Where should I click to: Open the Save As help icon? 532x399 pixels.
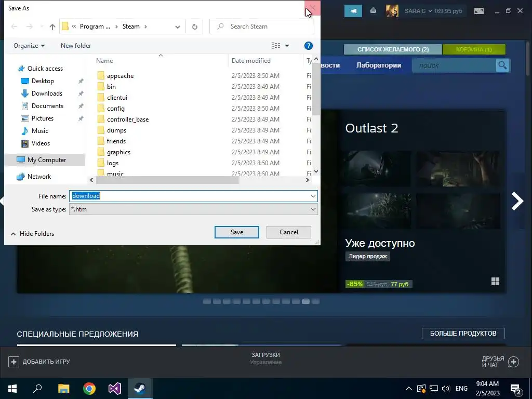coord(308,46)
